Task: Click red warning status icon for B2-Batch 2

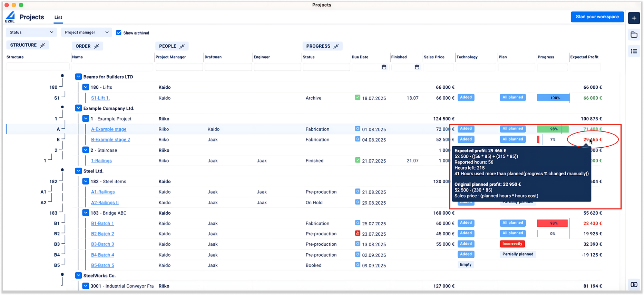Action: [358, 233]
